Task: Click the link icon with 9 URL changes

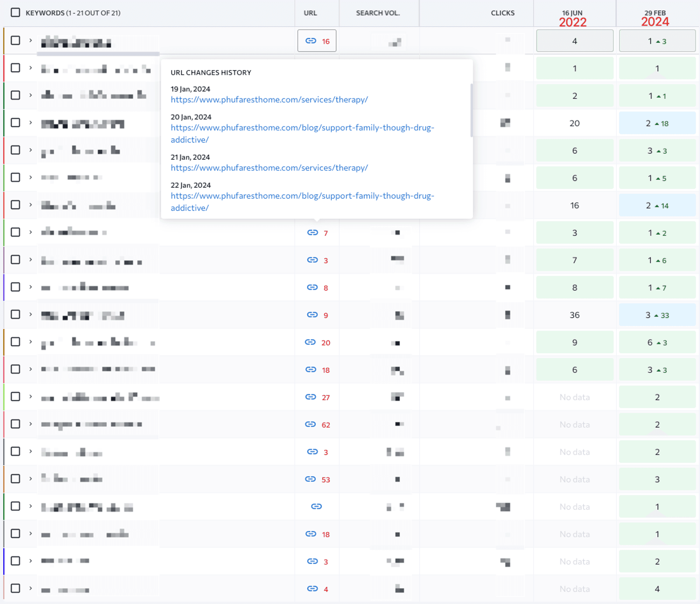Action: point(312,315)
